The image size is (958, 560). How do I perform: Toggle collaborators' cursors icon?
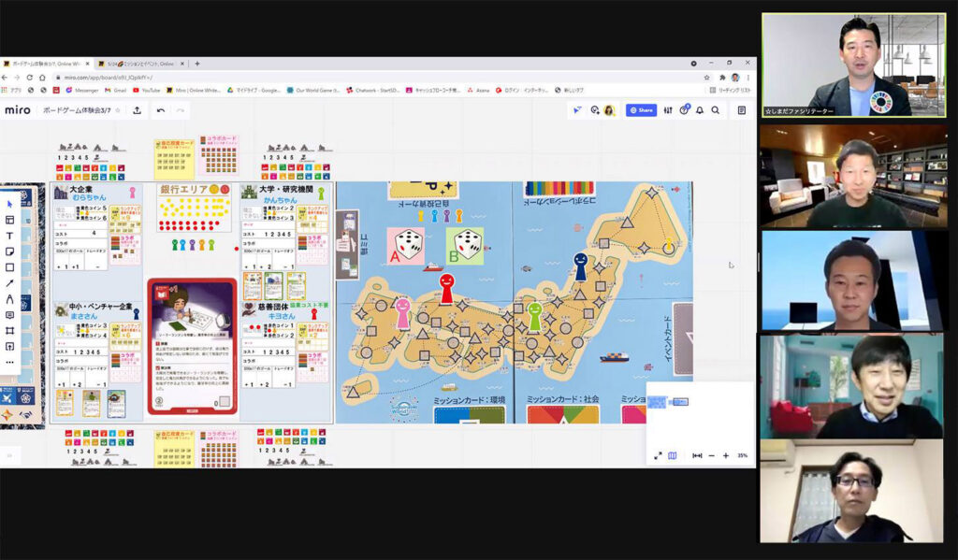576,110
